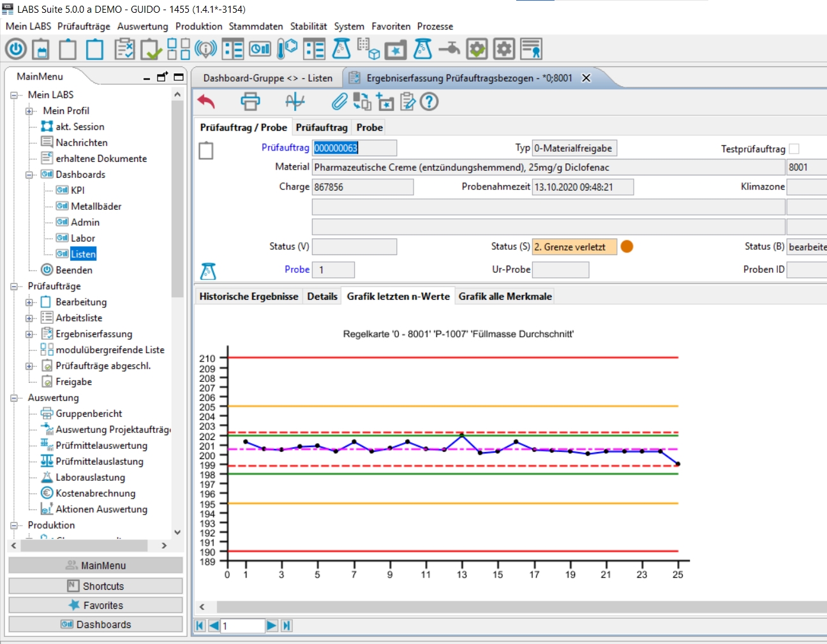This screenshot has width=827, height=644.
Task: Open the Stammdaten menu
Action: tap(256, 26)
